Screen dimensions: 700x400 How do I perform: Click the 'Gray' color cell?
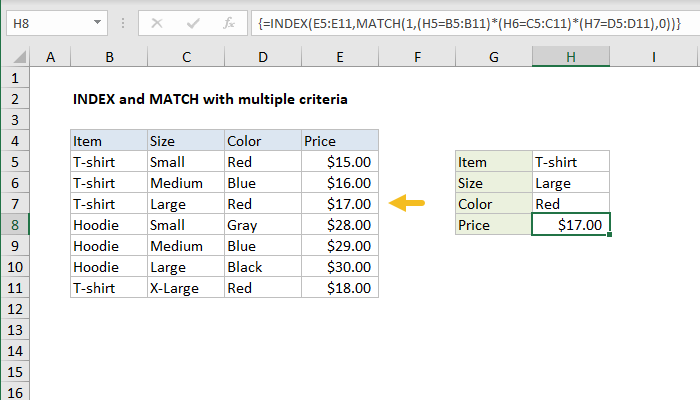[263, 225]
